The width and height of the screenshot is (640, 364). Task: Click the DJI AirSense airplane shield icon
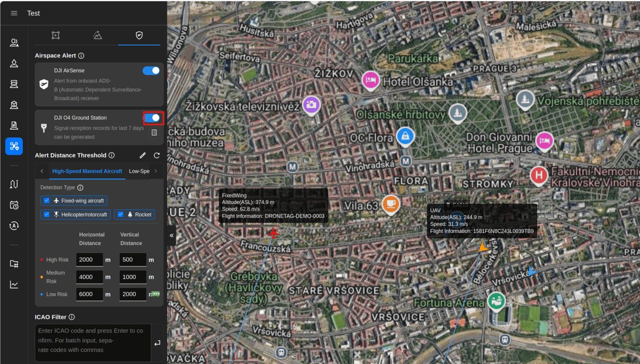(44, 84)
